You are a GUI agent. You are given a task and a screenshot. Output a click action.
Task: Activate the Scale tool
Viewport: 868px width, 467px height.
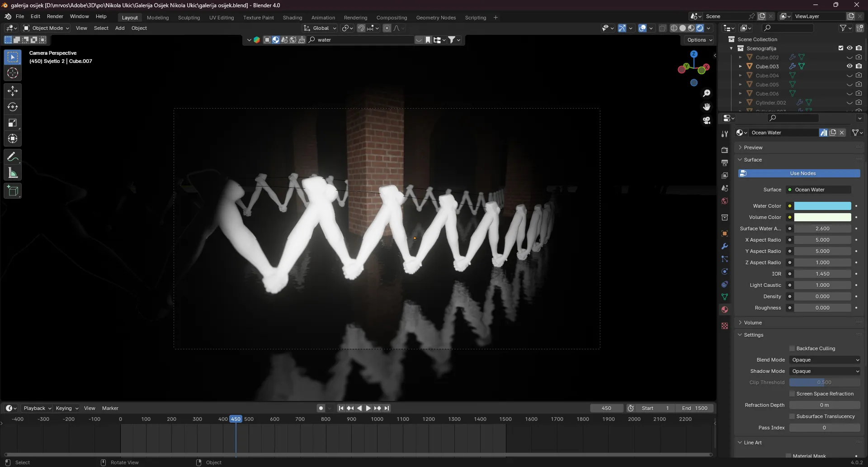13,123
